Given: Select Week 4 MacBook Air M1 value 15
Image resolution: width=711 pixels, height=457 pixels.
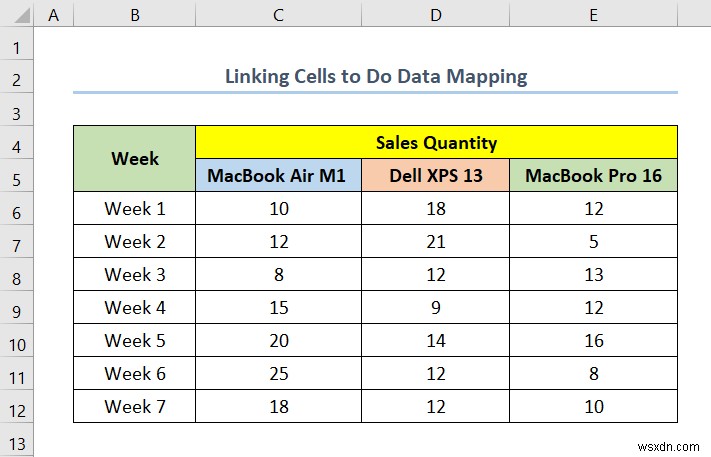Looking at the screenshot, I should (278, 307).
